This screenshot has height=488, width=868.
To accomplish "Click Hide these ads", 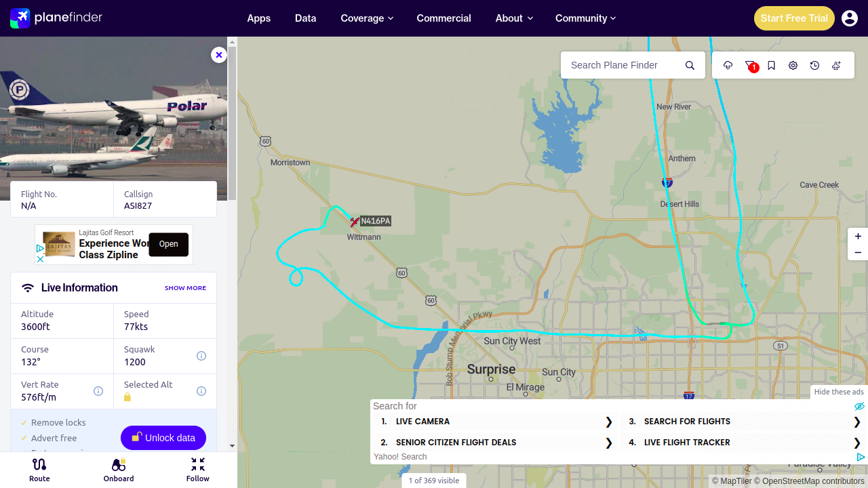I will click(x=839, y=392).
